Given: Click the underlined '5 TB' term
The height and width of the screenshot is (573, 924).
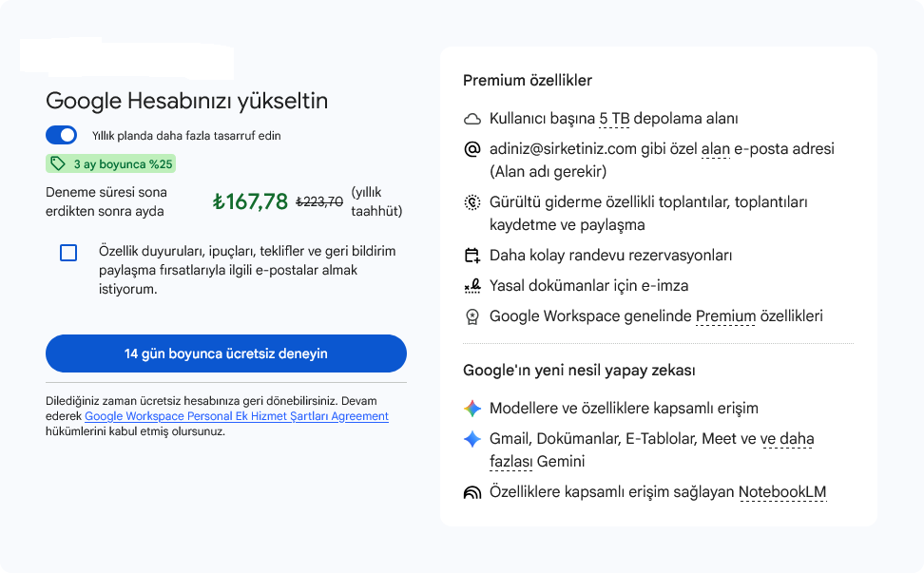Looking at the screenshot, I should (614, 119).
